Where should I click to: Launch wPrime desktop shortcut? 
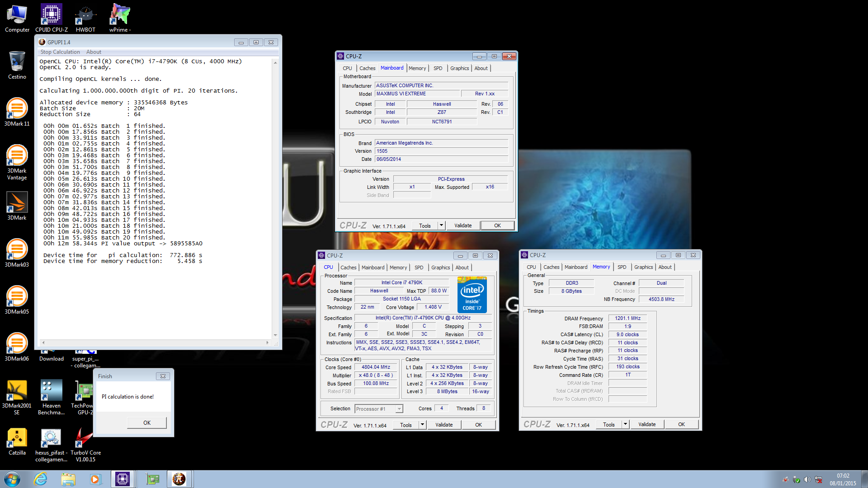point(120,18)
